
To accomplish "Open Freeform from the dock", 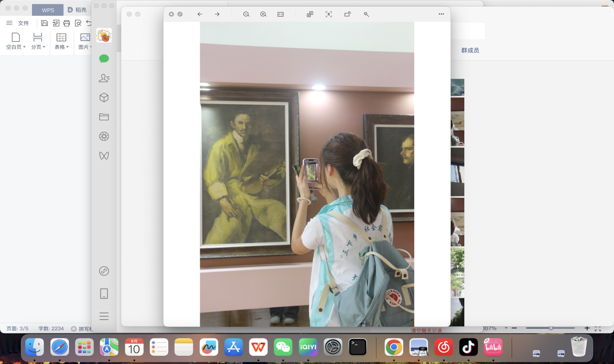I will 209,347.
